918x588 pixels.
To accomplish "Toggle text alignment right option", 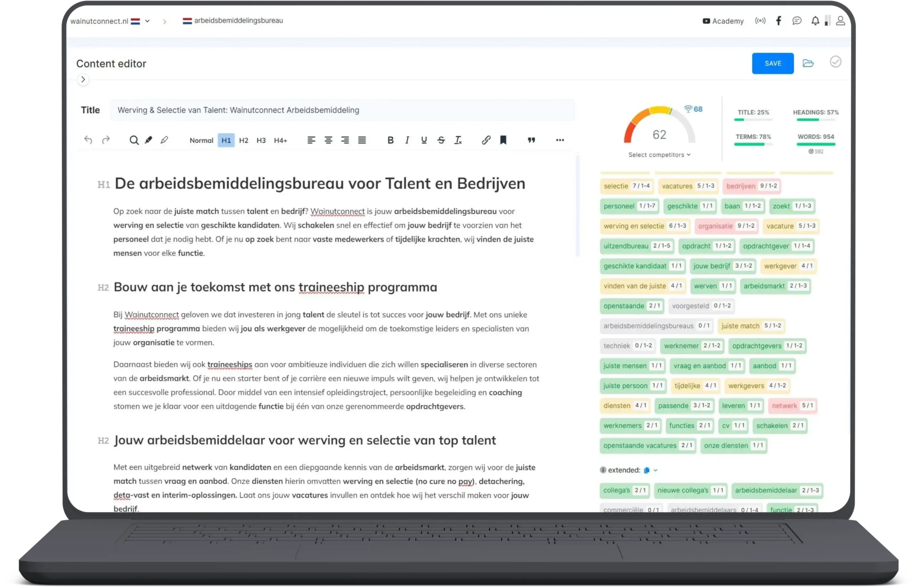I will pyautogui.click(x=346, y=140).
